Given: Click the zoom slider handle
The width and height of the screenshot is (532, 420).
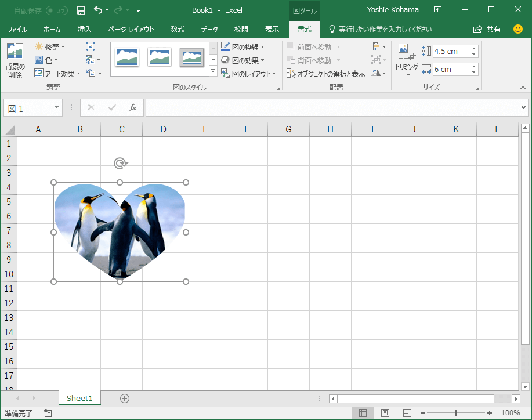Looking at the screenshot, I should point(456,413).
